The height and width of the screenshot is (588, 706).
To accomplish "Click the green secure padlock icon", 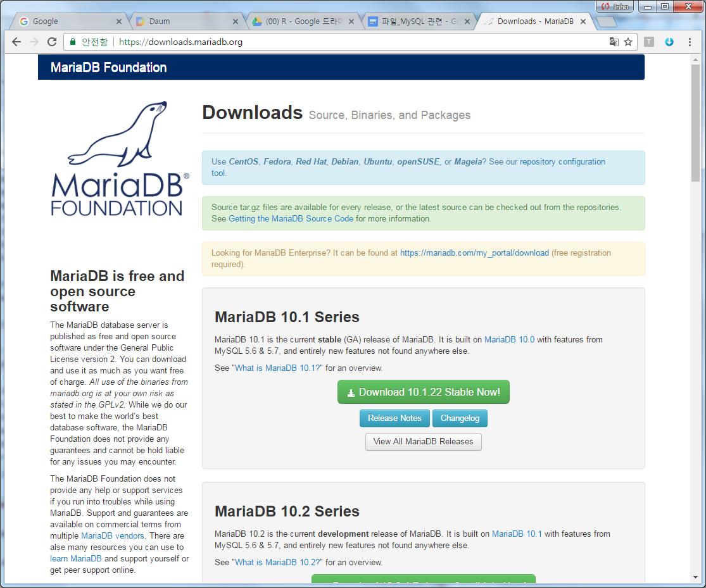I will pyautogui.click(x=72, y=42).
